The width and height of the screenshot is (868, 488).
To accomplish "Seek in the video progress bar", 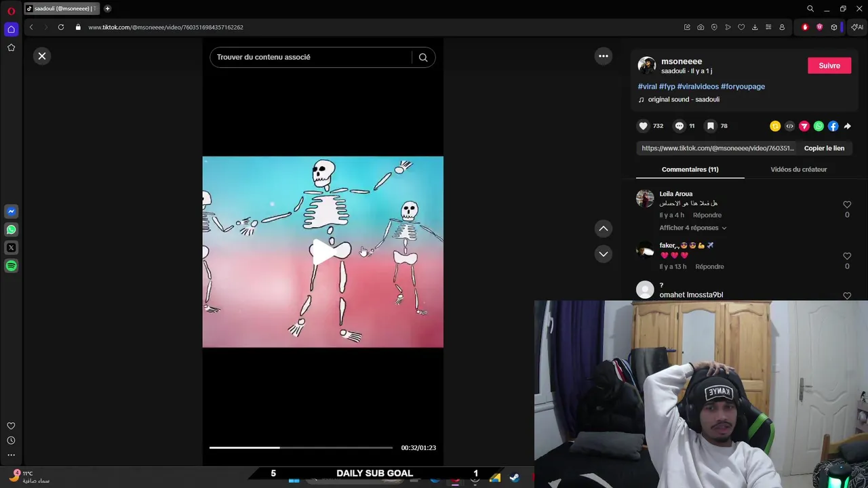I will [301, 447].
